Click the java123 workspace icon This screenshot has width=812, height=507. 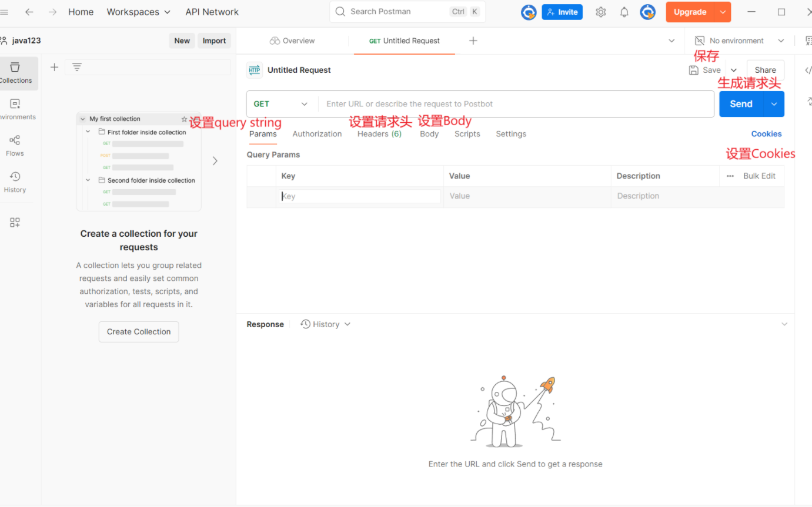[4, 41]
